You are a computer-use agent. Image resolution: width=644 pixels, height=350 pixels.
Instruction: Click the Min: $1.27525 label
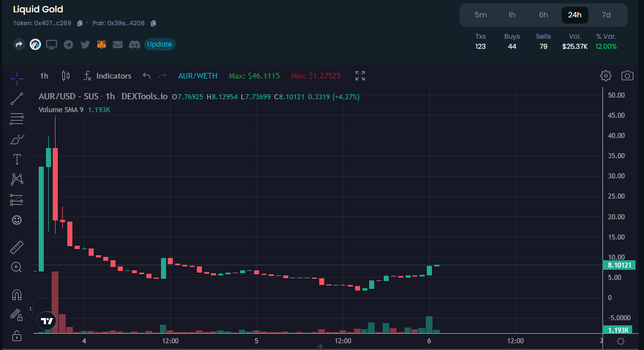point(316,76)
